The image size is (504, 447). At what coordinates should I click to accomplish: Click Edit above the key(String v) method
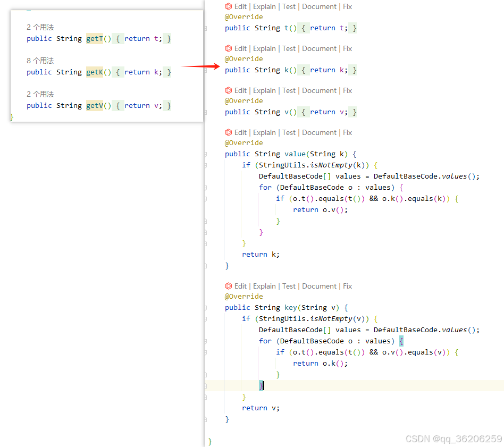tap(240, 286)
